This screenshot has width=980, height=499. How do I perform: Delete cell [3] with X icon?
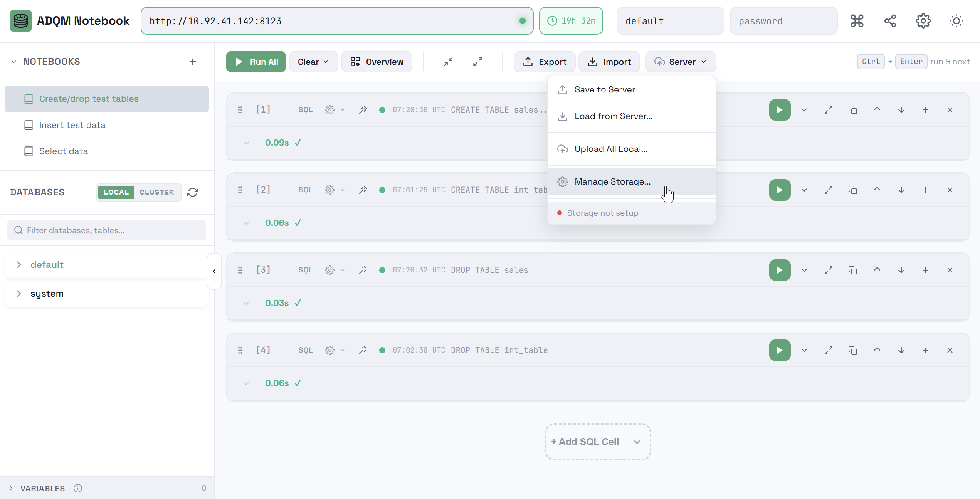[950, 270]
